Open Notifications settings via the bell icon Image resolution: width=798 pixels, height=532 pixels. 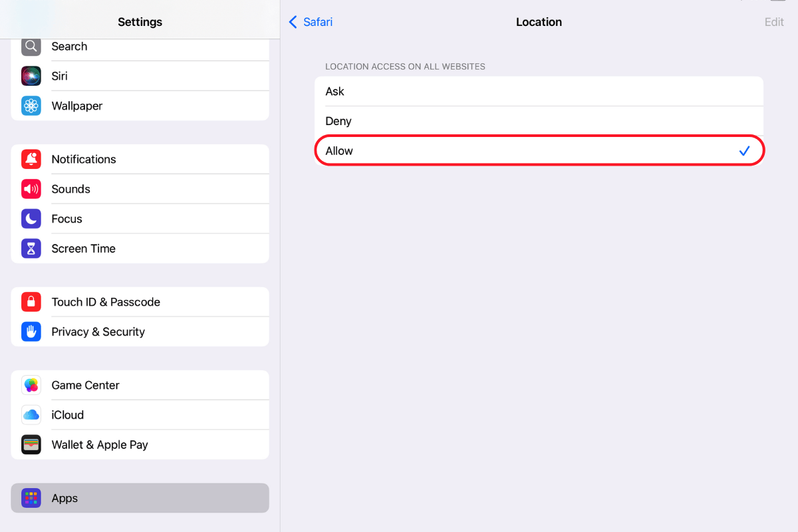(x=31, y=159)
